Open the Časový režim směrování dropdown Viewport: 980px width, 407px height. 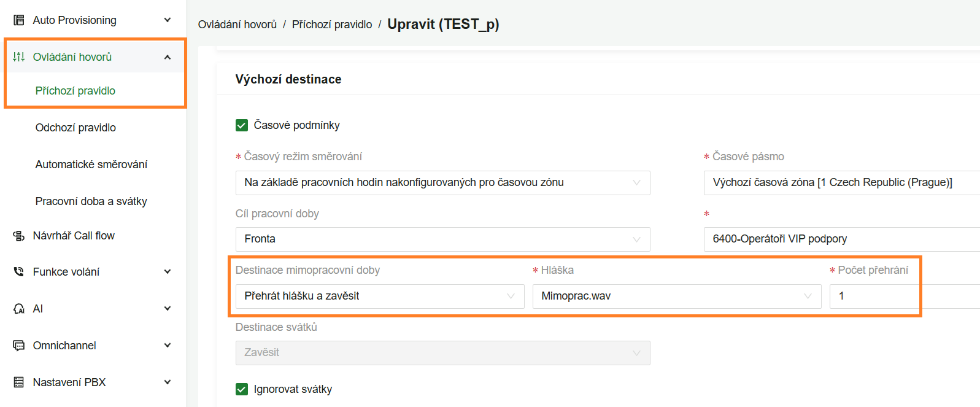[442, 183]
